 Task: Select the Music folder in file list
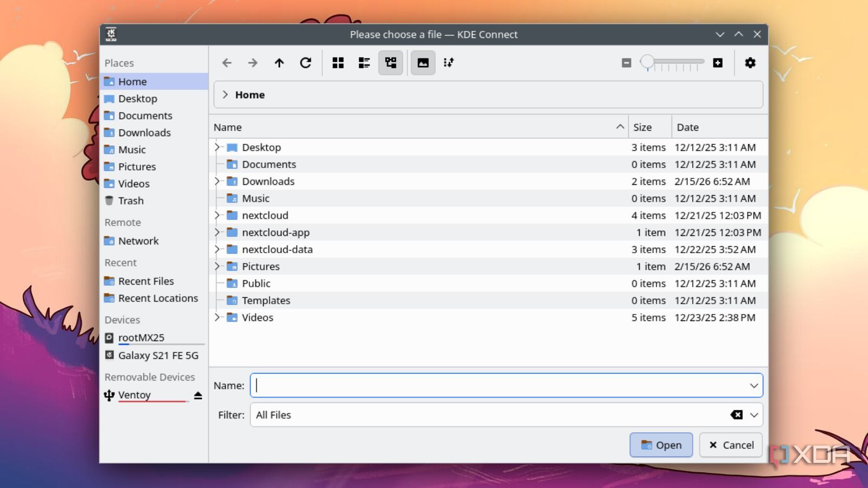[488, 198]
